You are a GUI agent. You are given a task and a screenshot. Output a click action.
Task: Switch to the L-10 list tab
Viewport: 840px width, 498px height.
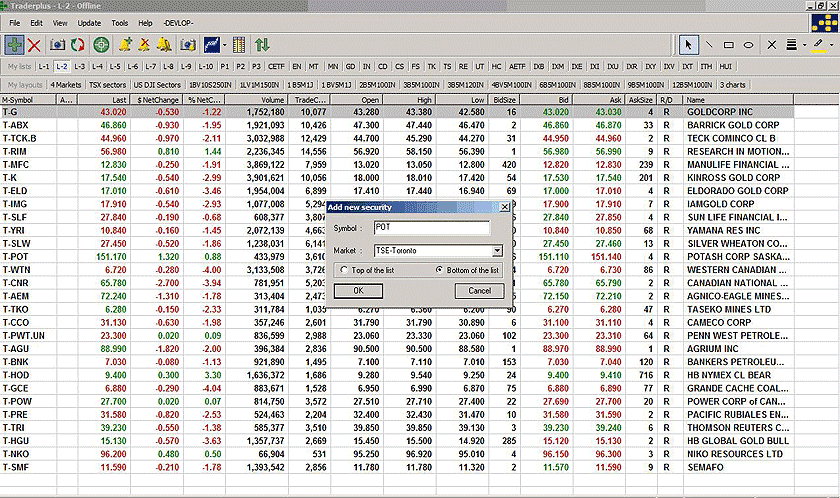(206, 66)
